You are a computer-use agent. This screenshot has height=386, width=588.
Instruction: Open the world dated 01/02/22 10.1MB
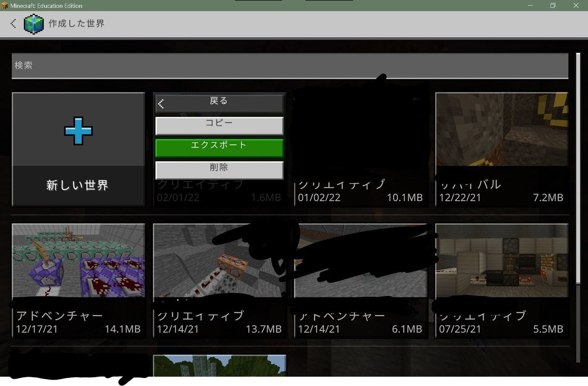360,149
